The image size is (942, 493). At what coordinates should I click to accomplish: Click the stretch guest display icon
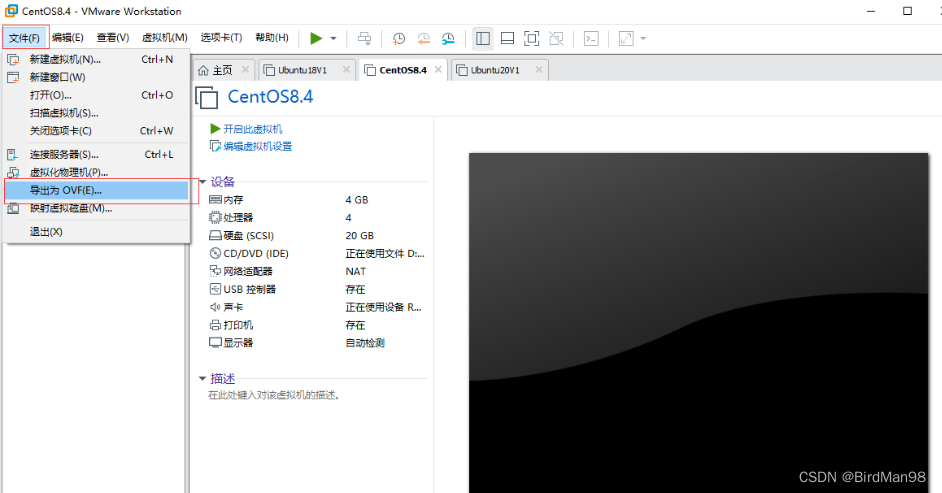click(626, 38)
